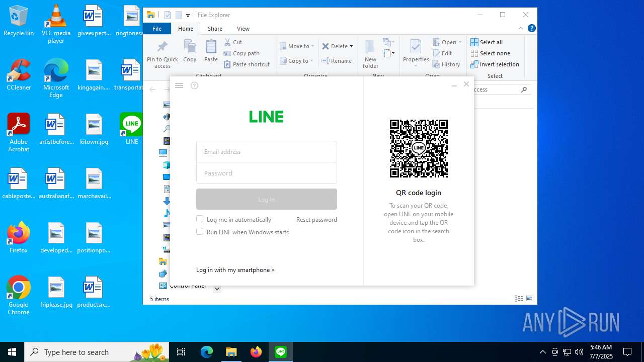Screen dimensions: 644x362
Task: Click Select all in ribbon
Action: pyautogui.click(x=487, y=42)
